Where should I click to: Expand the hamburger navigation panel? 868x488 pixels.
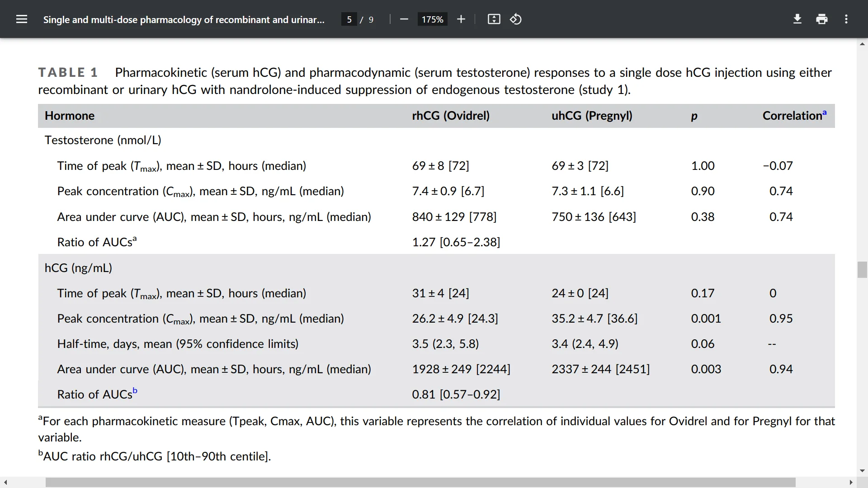[22, 19]
